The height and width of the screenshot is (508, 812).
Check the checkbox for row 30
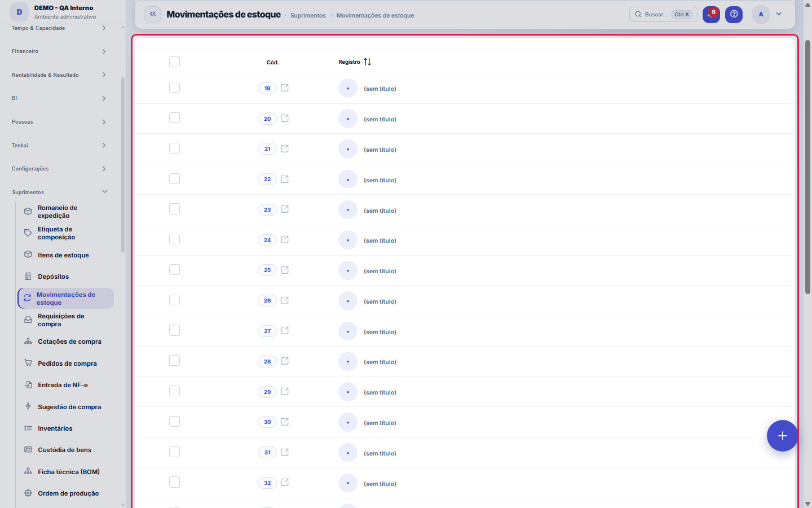[174, 422]
